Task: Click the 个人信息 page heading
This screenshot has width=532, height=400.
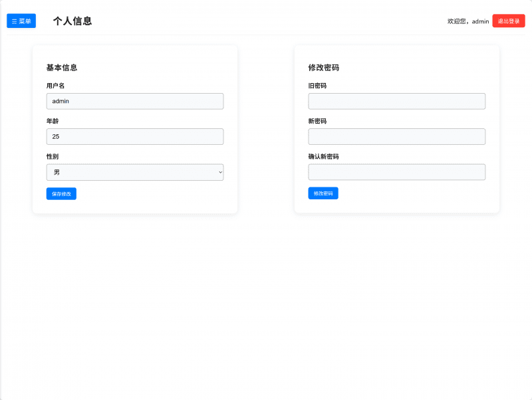Action: click(73, 21)
